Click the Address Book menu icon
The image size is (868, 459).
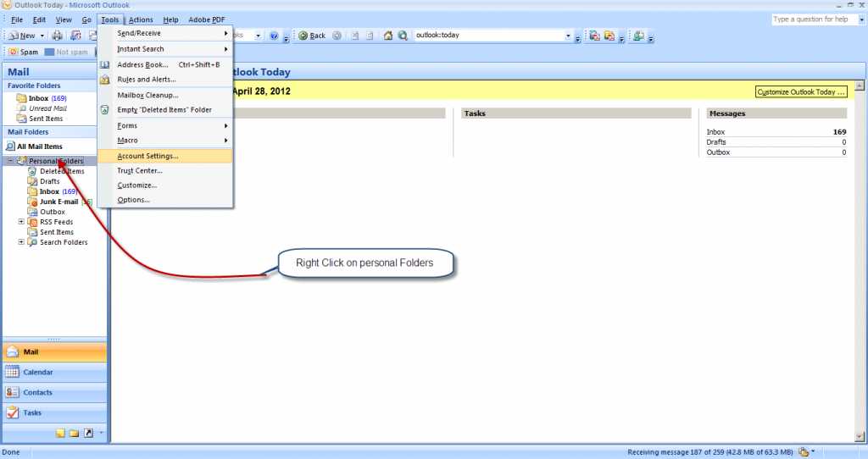pyautogui.click(x=104, y=64)
